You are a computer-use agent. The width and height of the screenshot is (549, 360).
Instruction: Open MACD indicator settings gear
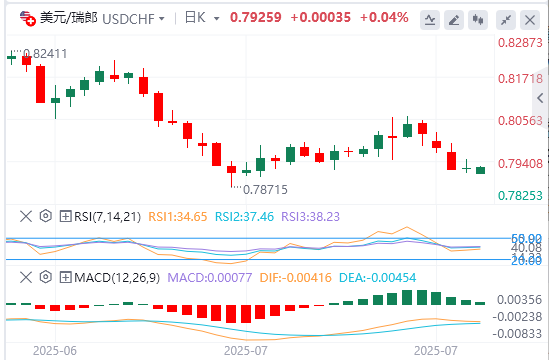tap(46, 277)
